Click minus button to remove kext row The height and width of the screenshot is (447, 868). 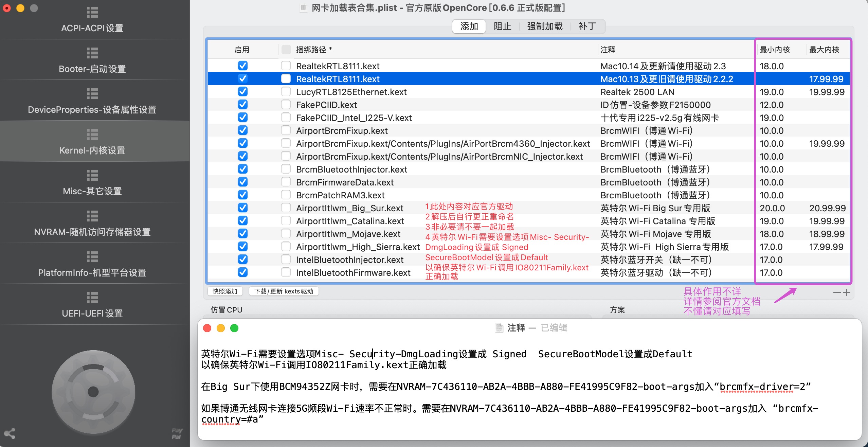(837, 293)
